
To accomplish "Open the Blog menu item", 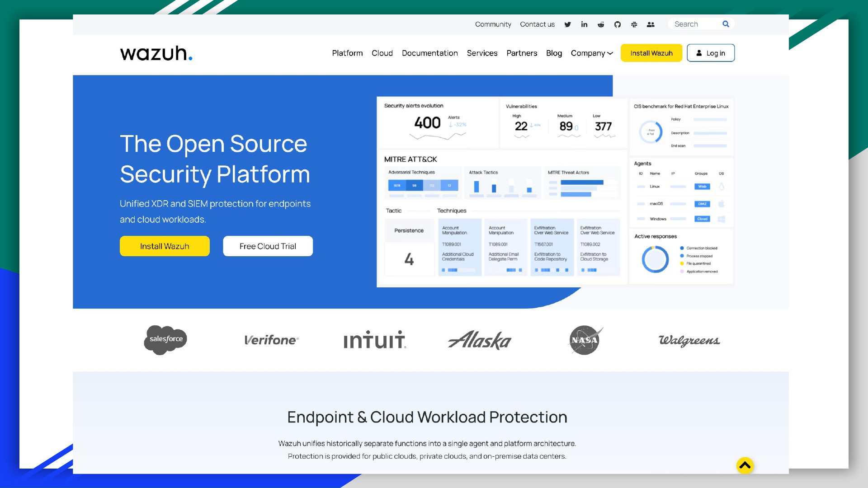I will click(554, 53).
